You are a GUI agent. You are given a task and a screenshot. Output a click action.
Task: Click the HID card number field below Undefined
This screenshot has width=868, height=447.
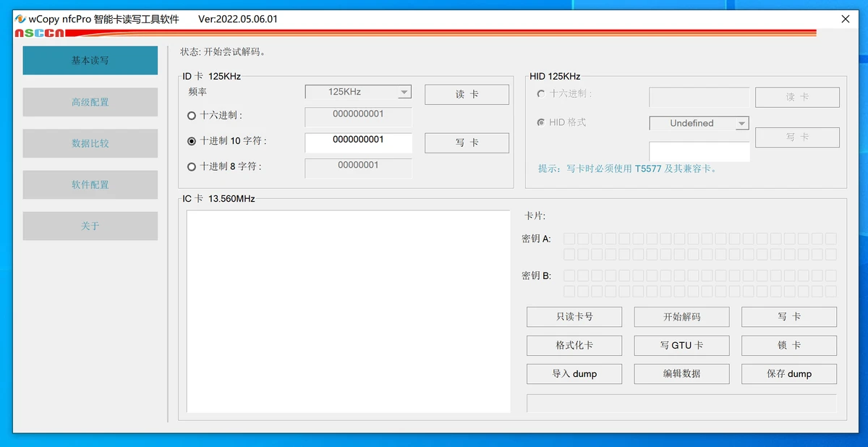[699, 152]
